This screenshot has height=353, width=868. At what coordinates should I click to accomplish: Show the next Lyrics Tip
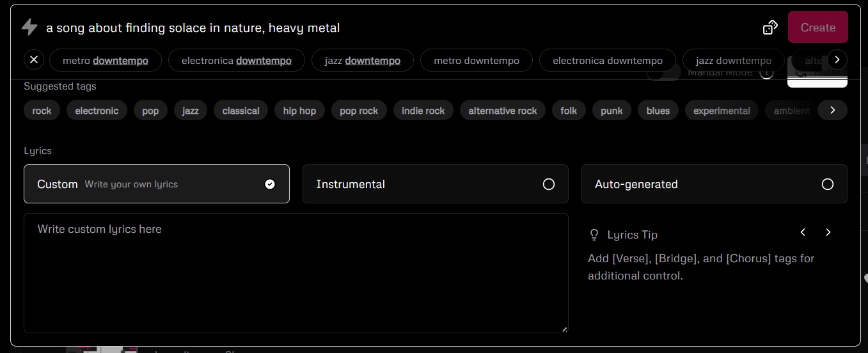point(828,233)
